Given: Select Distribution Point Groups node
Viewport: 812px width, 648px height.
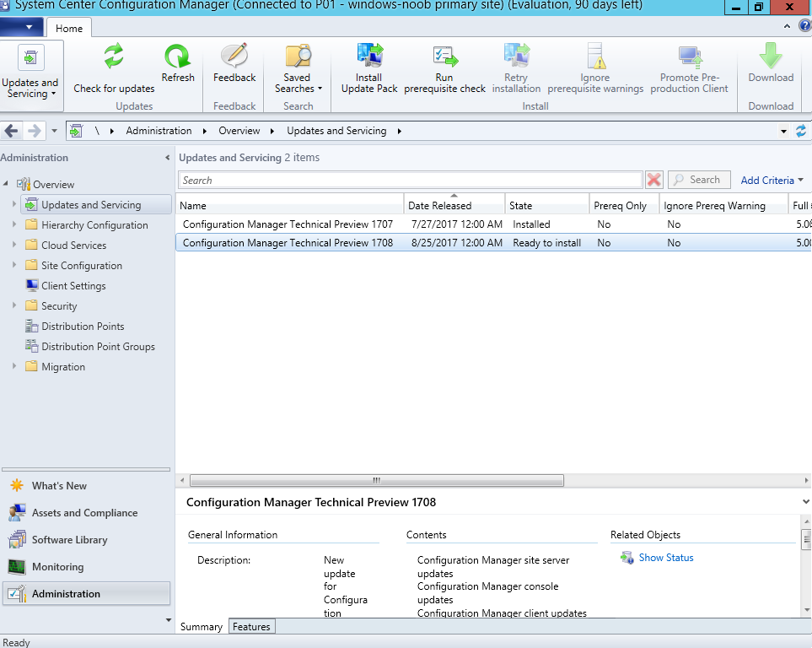Looking at the screenshot, I should coord(98,346).
